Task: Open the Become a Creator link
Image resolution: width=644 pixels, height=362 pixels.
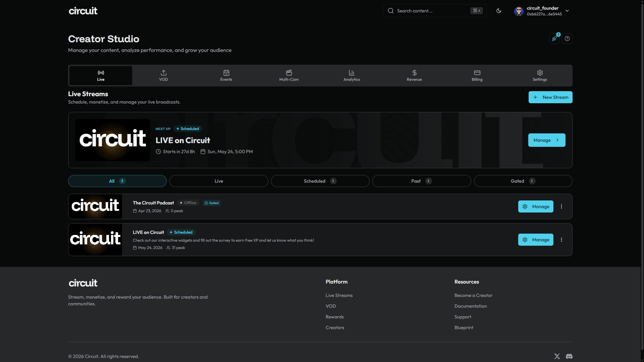Action: pyautogui.click(x=473, y=295)
